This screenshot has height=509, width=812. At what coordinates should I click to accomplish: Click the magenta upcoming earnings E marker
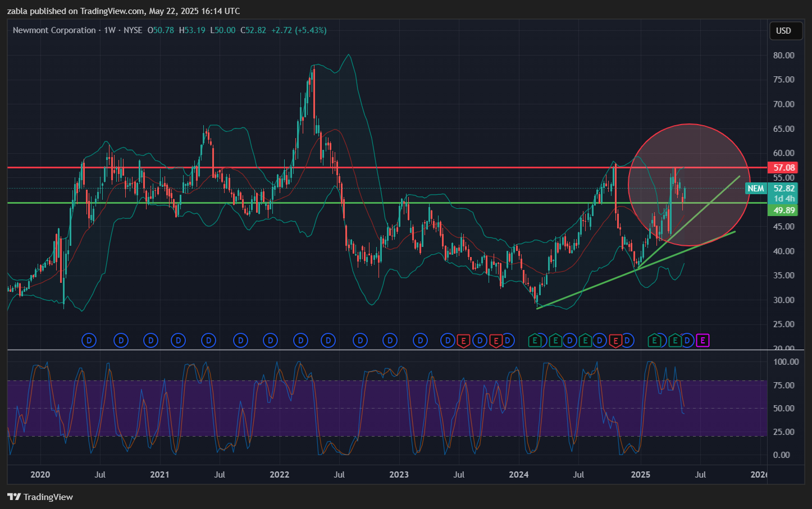(703, 340)
